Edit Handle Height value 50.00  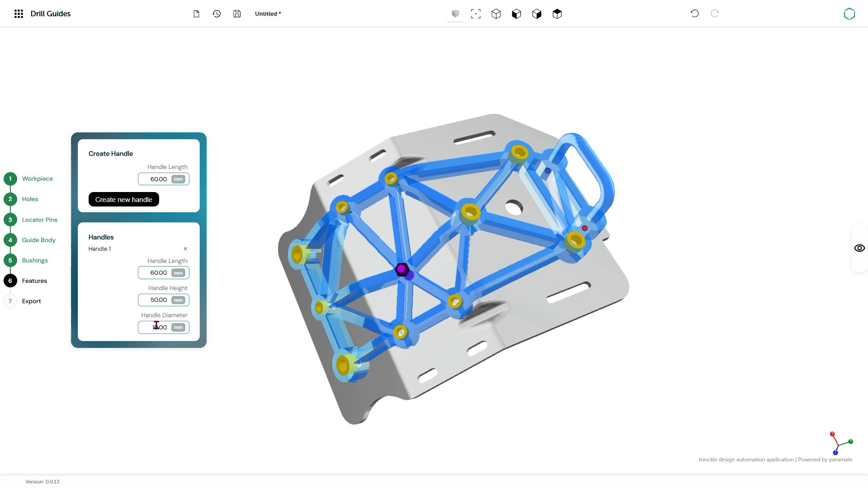[163, 300]
